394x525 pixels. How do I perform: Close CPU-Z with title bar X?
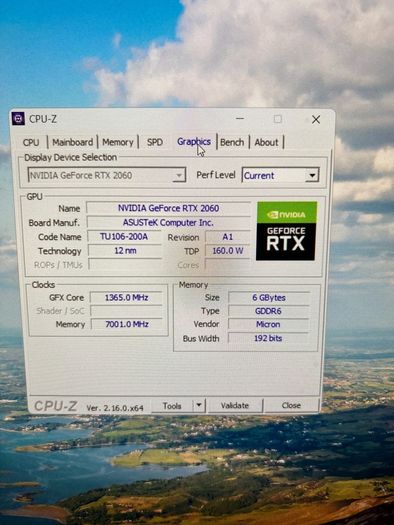coord(316,120)
